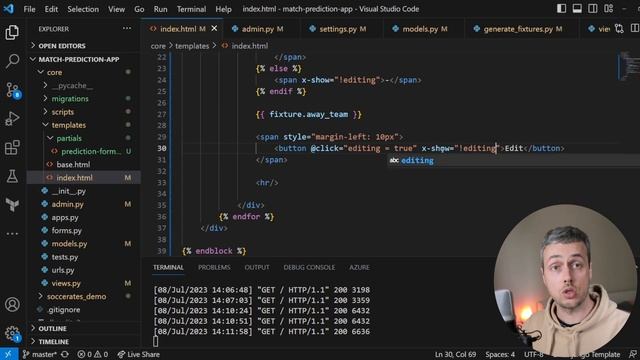
Task: Open the File menu
Action: [x=29, y=9]
